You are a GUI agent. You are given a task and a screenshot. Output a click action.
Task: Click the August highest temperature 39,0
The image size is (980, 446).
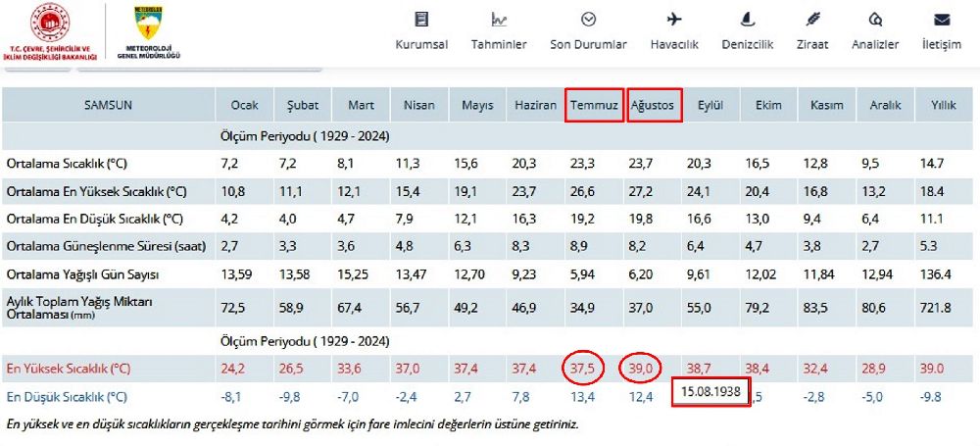[641, 368]
